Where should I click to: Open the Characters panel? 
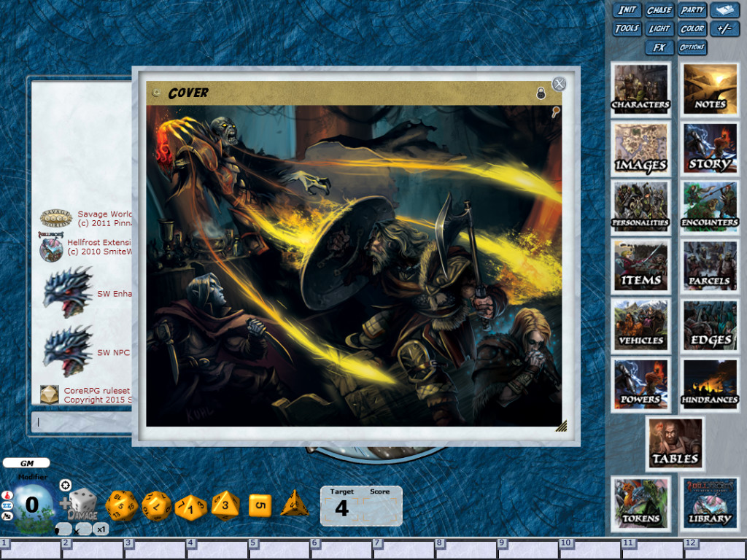tap(640, 89)
